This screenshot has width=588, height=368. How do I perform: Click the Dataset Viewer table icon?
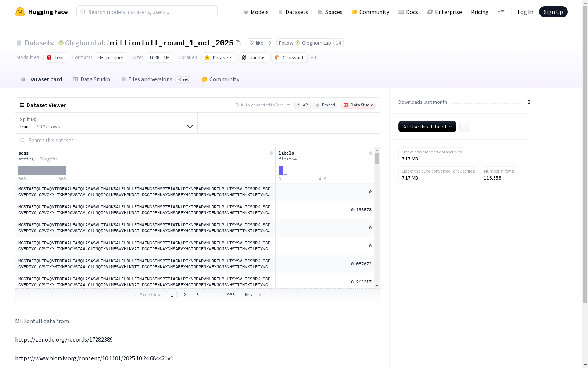[22, 105]
